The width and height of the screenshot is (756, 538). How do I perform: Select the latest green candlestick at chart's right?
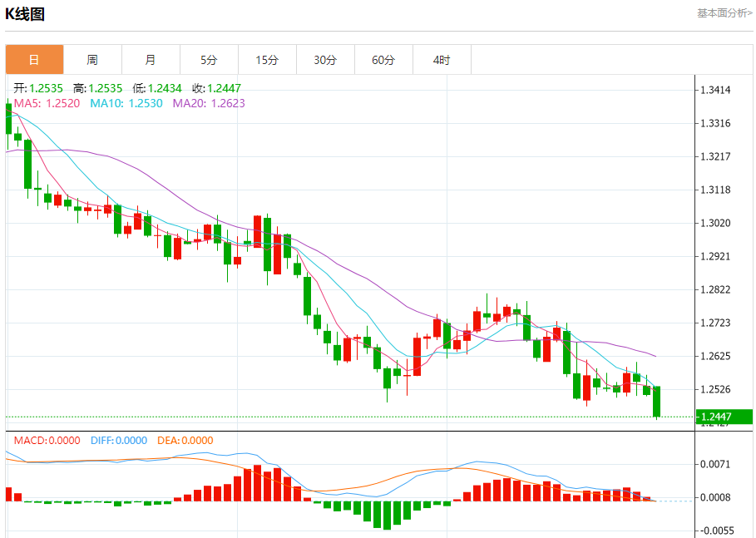click(x=656, y=402)
